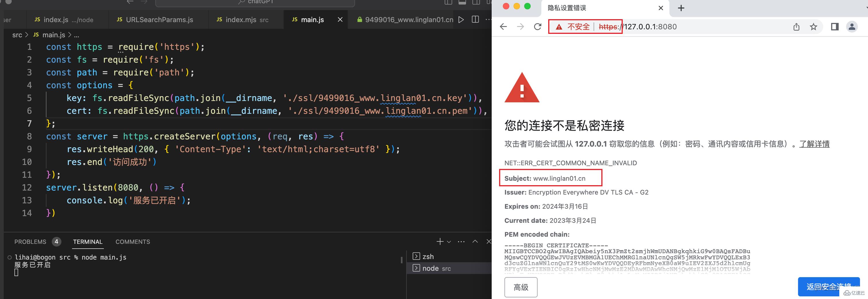This screenshot has height=299, width=868.
Task: Click code line 'server.listen(8080'
Action: pyautogui.click(x=115, y=187)
